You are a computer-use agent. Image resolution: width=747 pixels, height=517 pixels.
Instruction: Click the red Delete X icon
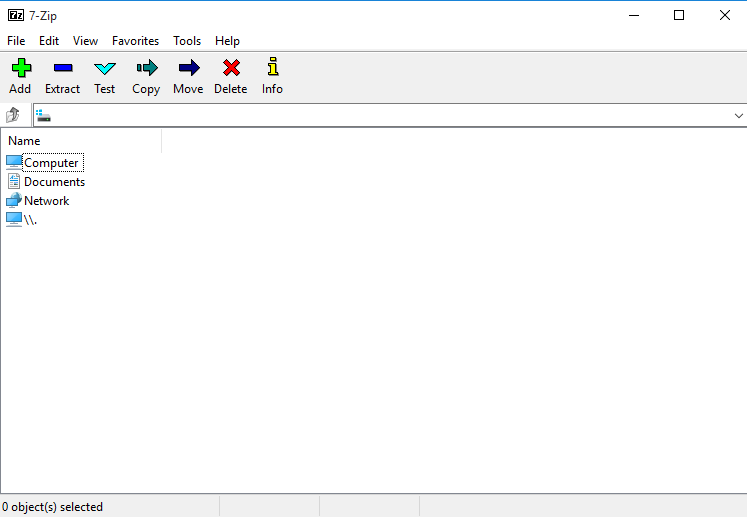(232, 68)
